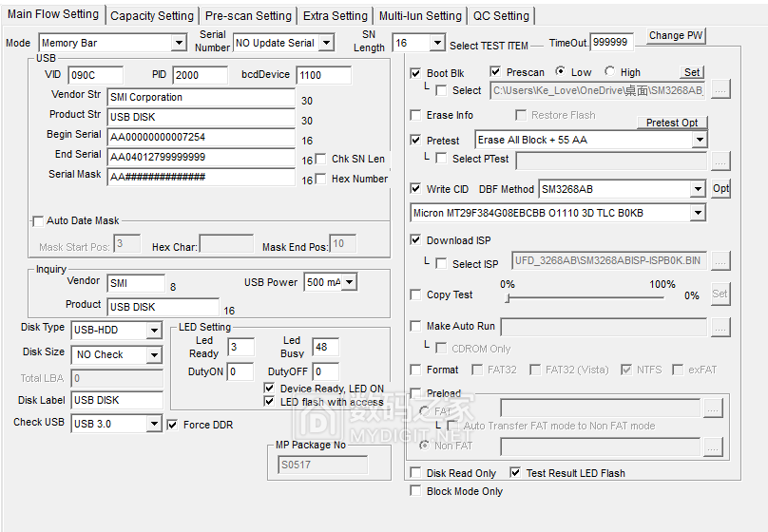The height and width of the screenshot is (532, 768).
Task: Click the Opt button beside DBF Method
Action: pos(720,188)
